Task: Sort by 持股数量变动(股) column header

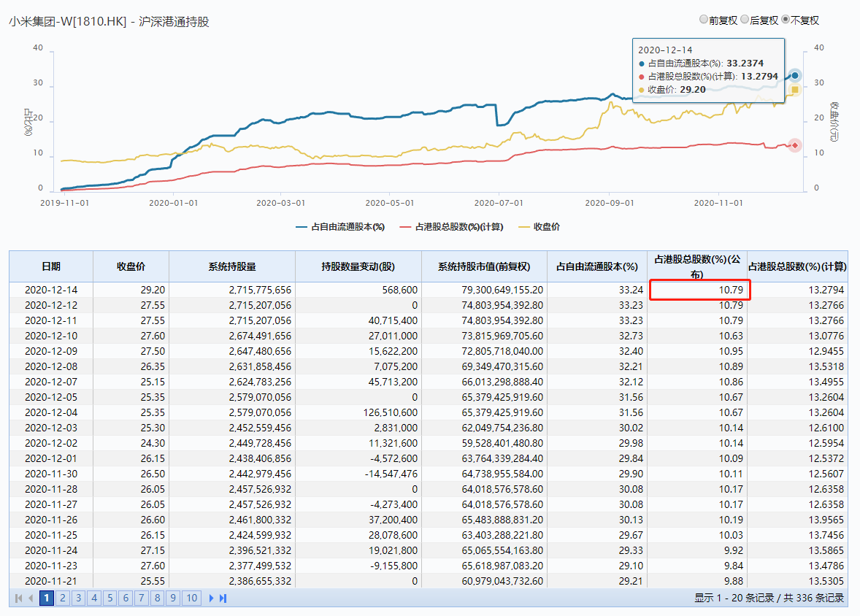Action: (x=358, y=266)
